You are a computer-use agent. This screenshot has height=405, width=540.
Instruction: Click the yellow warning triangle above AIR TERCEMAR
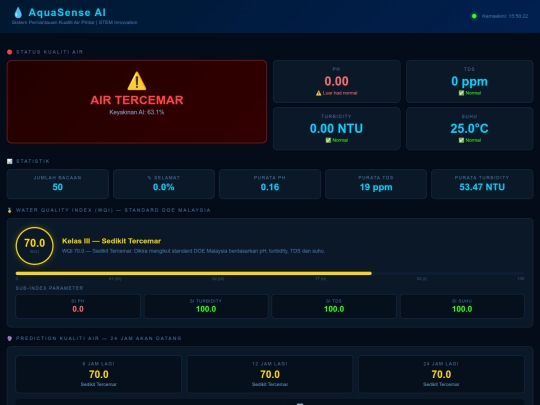click(137, 81)
